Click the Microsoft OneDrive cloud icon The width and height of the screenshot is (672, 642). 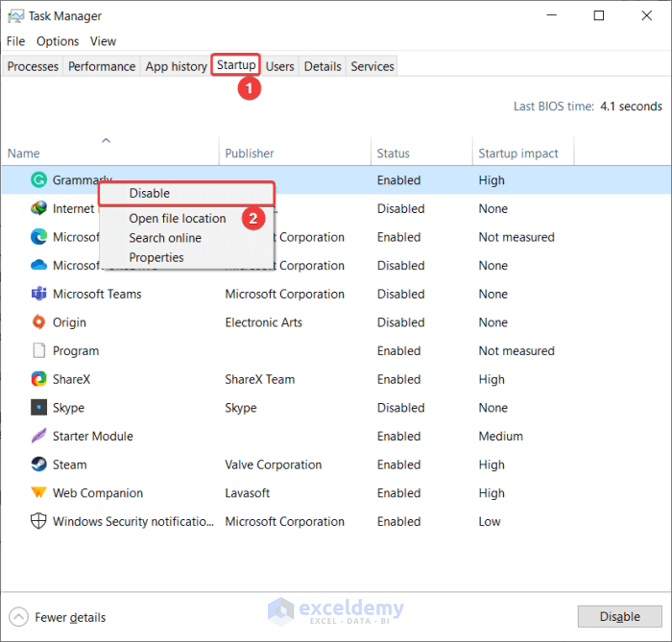[38, 265]
